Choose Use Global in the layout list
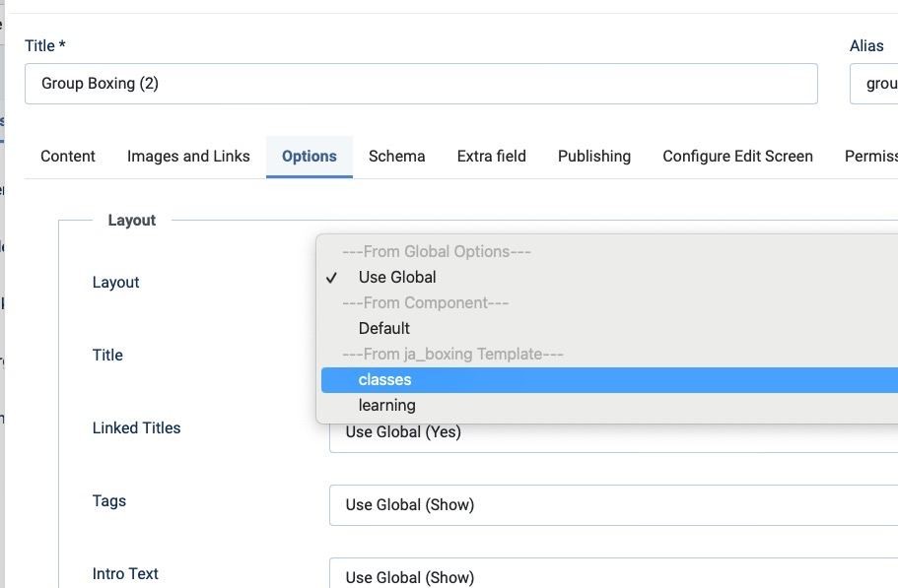 coord(397,277)
